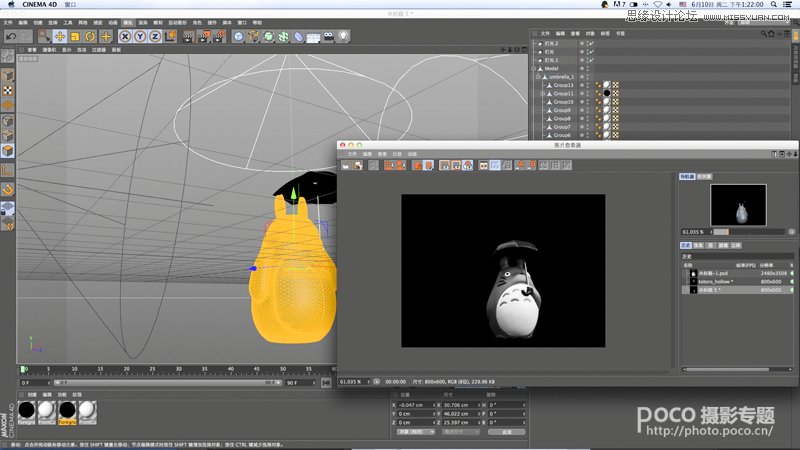
Task: Click the Undo arrow icon
Action: tap(11, 36)
